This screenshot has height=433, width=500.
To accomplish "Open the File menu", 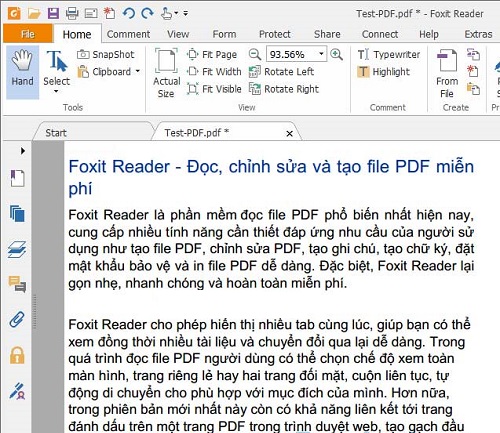I will (x=28, y=34).
